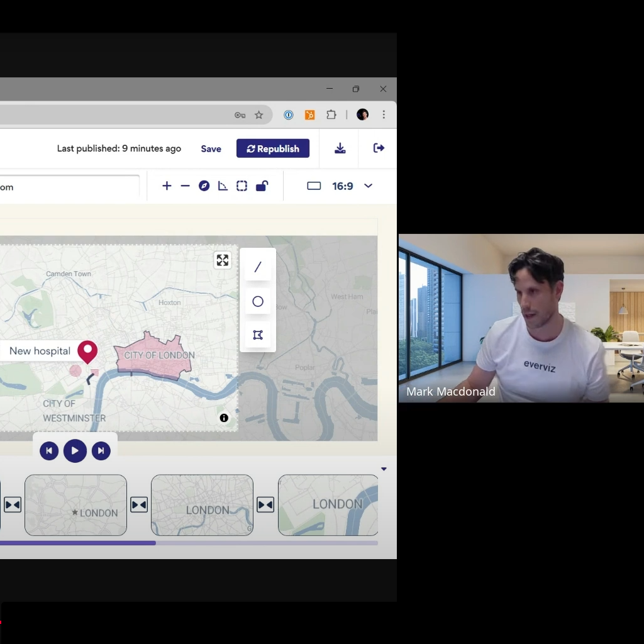
Task: Open the browser Extensions puzzle icon
Action: click(331, 115)
